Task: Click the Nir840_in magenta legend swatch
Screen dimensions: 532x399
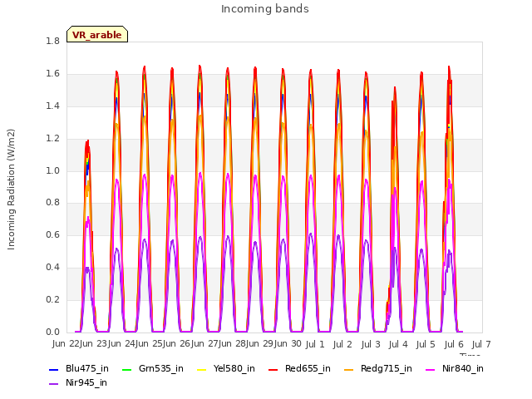Action: click(431, 369)
